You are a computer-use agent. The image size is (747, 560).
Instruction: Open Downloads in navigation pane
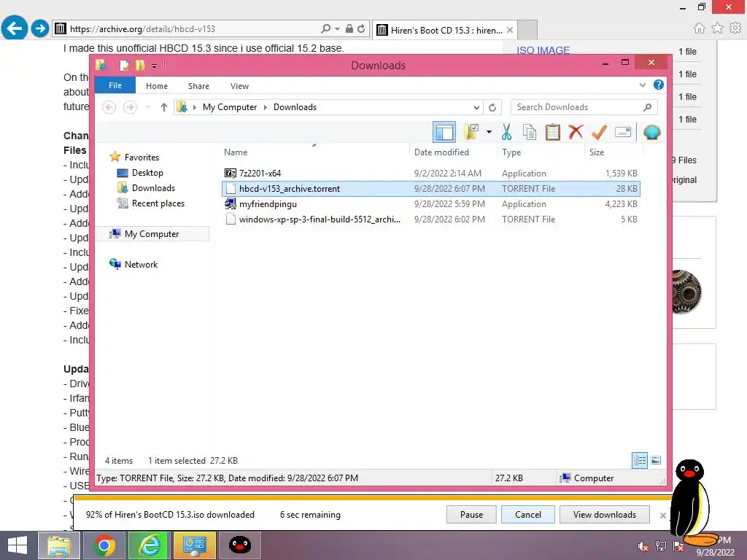click(x=153, y=187)
